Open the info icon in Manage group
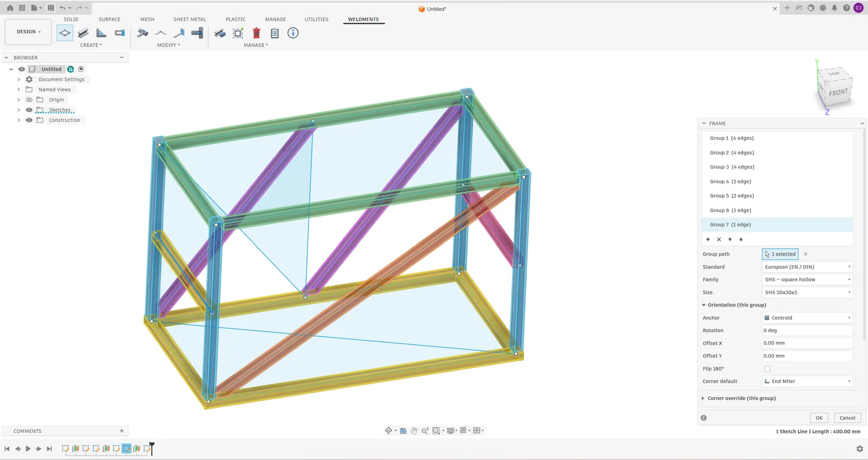 point(293,33)
